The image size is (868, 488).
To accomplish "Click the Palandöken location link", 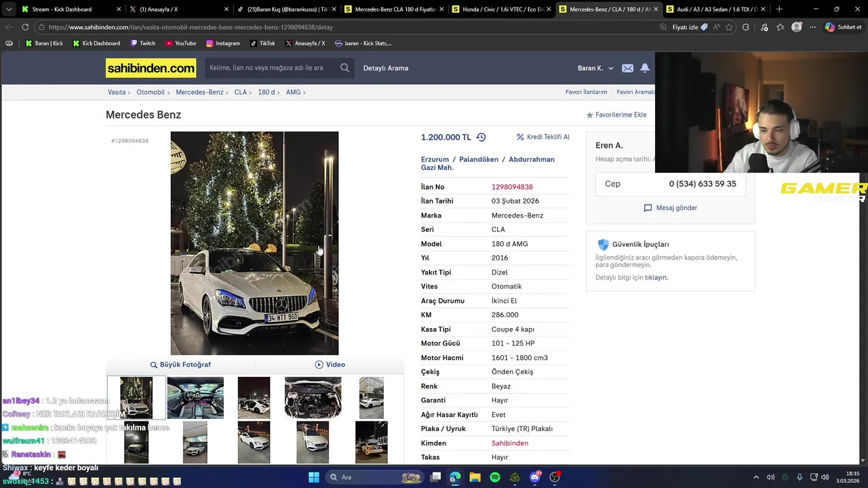I will (479, 160).
